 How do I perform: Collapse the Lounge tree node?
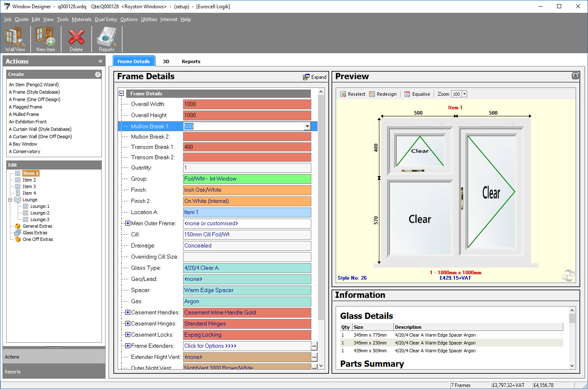click(x=10, y=200)
